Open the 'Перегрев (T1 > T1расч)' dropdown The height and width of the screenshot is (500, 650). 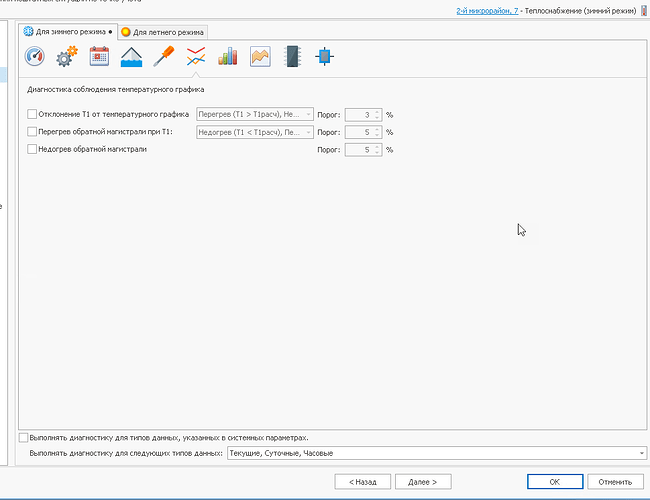pos(256,114)
